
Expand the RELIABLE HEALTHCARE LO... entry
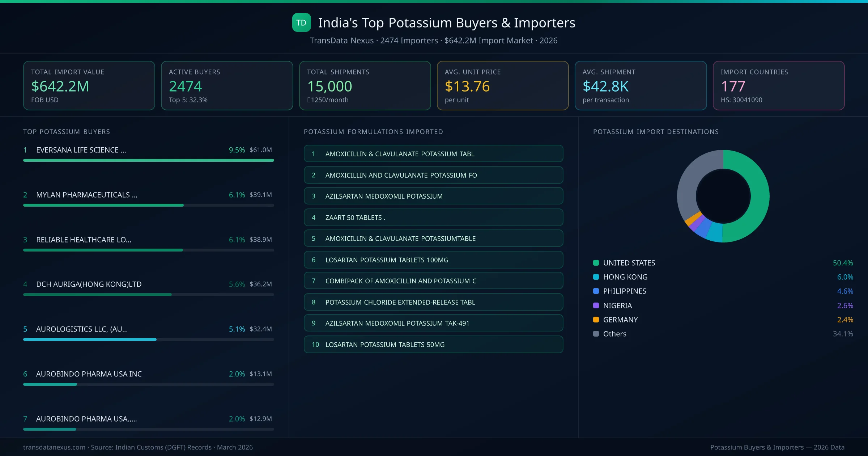point(84,240)
